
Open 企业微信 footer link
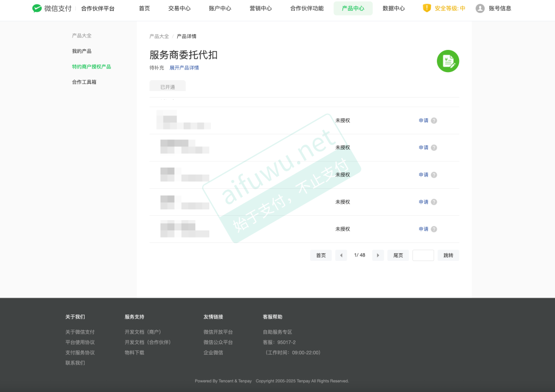213,352
